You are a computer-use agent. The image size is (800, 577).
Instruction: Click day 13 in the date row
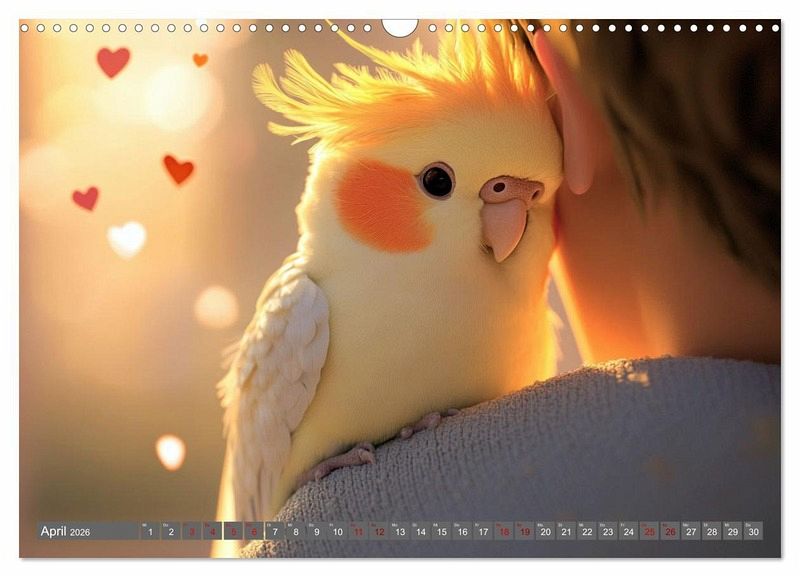(399, 532)
